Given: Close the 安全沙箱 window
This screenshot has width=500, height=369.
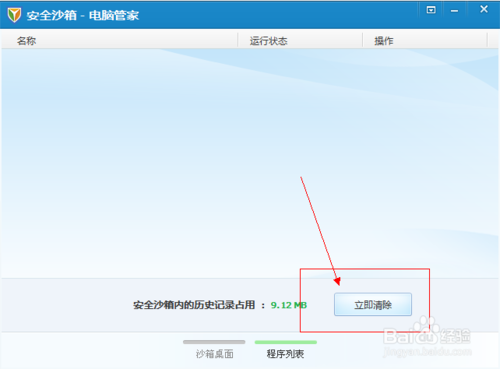Looking at the screenshot, I should (484, 9).
